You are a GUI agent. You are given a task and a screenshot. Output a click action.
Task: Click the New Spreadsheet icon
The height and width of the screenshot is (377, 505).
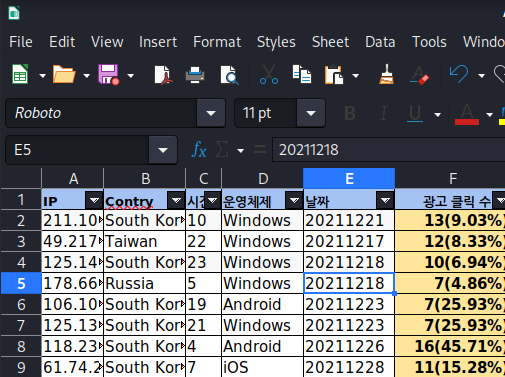click(x=20, y=74)
